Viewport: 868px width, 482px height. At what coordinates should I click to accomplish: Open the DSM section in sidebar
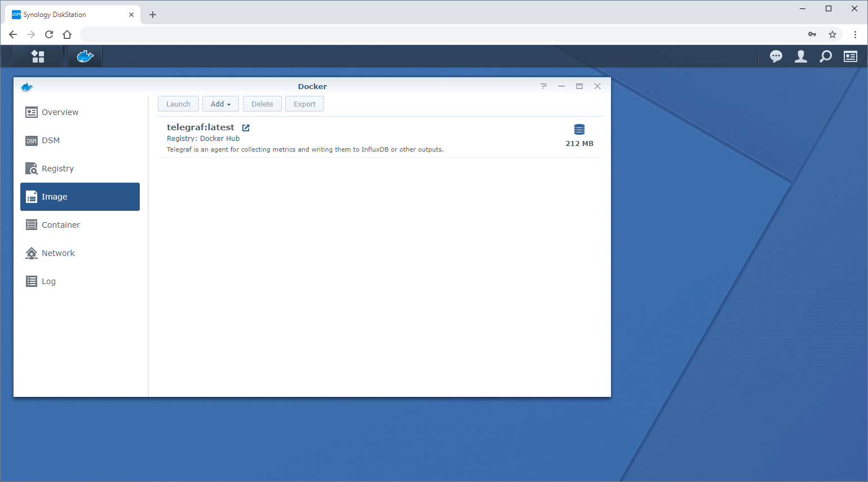pos(80,140)
